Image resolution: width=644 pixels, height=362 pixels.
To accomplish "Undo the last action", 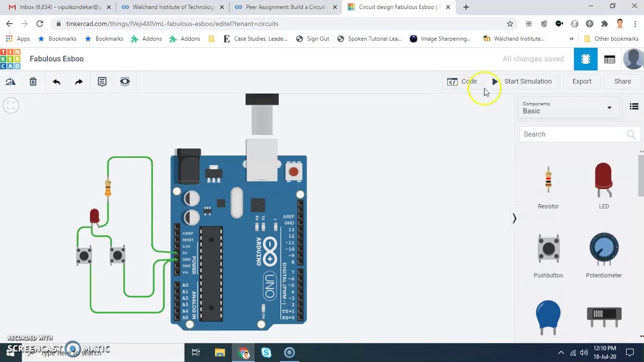I will pos(56,81).
